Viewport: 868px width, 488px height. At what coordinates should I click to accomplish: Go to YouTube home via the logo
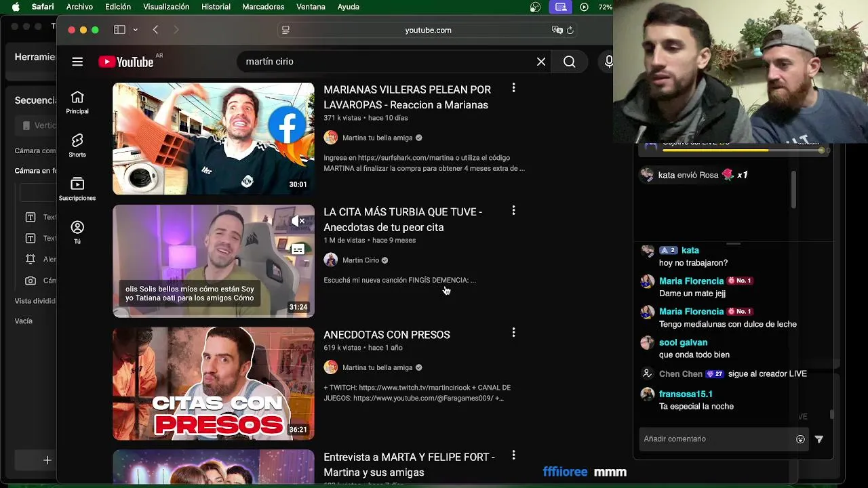(126, 62)
